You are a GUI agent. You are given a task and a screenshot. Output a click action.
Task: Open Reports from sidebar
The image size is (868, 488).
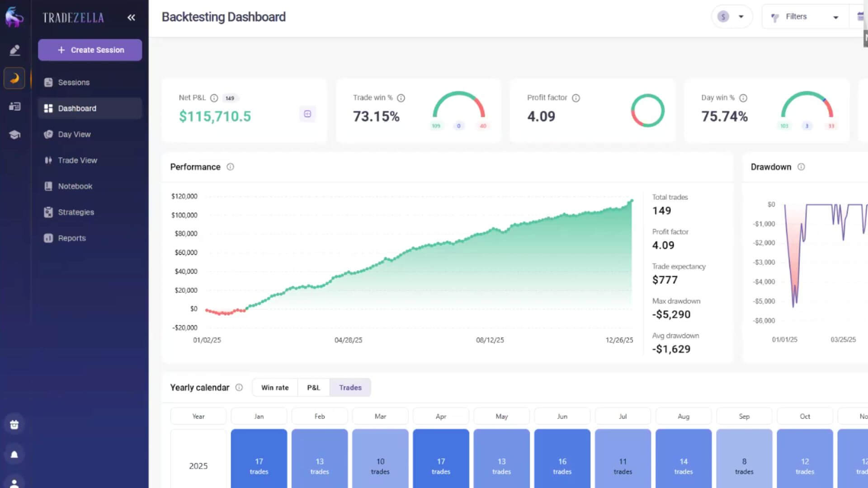coord(71,238)
